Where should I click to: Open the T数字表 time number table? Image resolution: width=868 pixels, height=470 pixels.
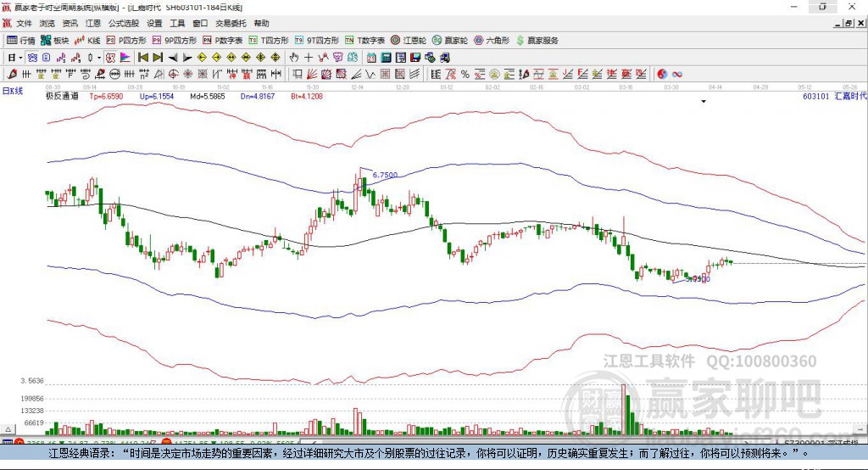364,41
